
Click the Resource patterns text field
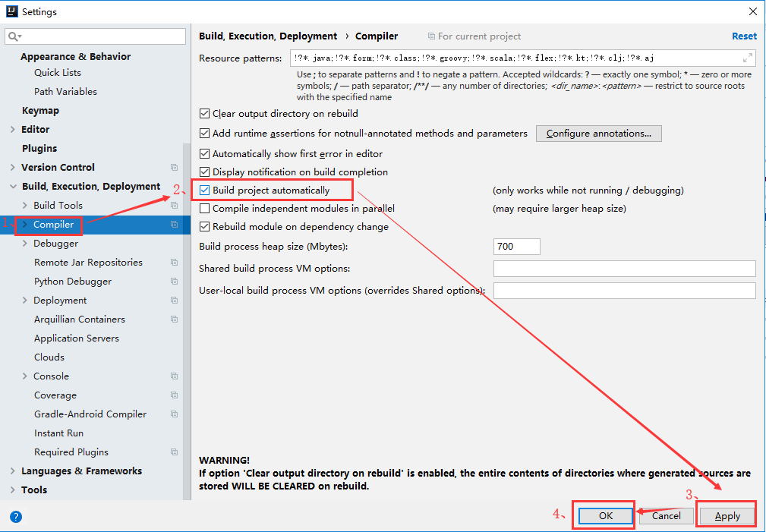pos(523,58)
